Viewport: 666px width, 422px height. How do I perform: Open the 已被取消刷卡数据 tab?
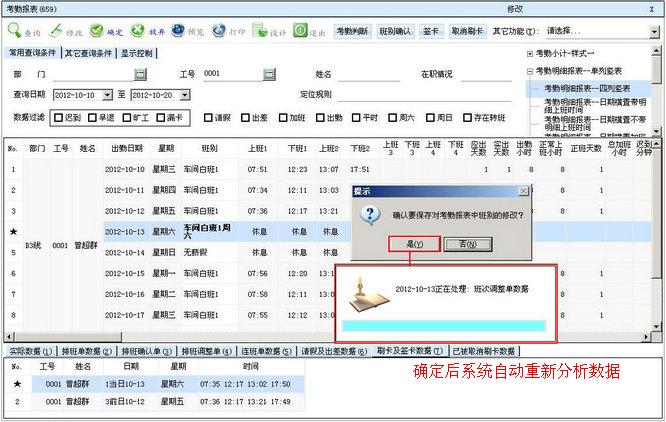point(483,352)
